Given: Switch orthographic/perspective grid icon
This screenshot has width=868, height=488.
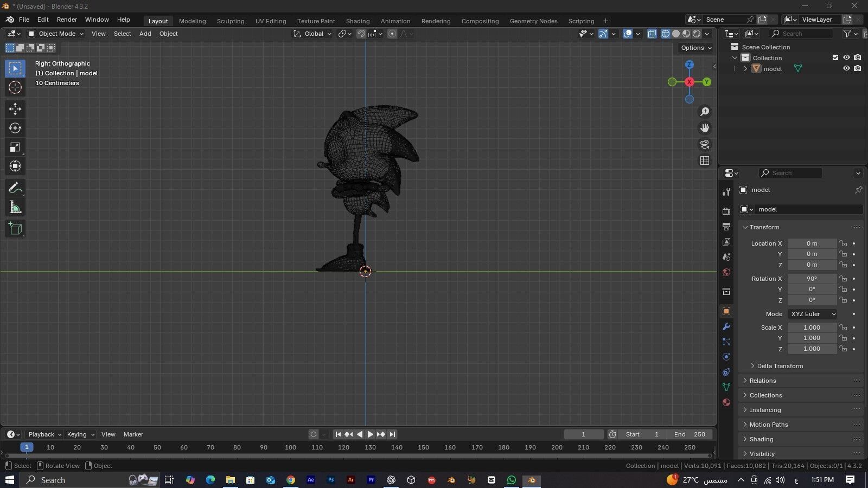Looking at the screenshot, I should (x=705, y=160).
